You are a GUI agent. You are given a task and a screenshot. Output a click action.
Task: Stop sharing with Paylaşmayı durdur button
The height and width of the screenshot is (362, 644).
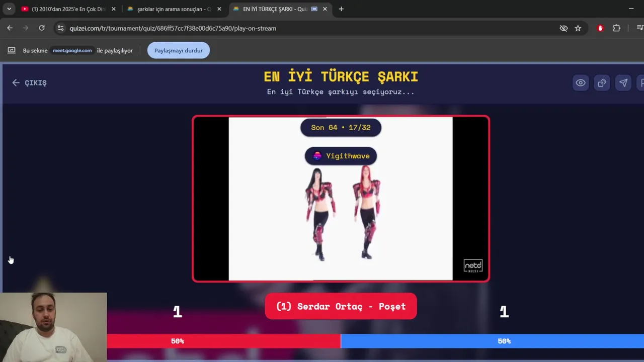pos(179,50)
